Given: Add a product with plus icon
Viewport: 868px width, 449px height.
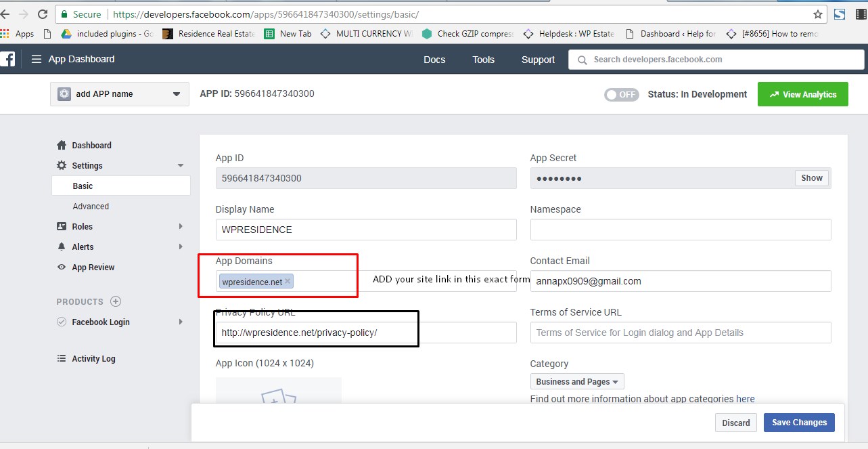Looking at the screenshot, I should tap(115, 301).
